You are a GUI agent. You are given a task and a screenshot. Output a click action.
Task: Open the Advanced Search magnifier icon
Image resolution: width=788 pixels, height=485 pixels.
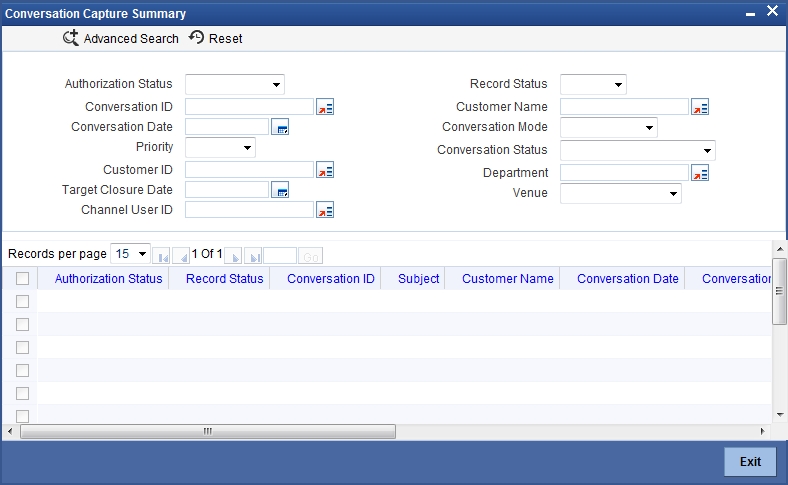71,38
